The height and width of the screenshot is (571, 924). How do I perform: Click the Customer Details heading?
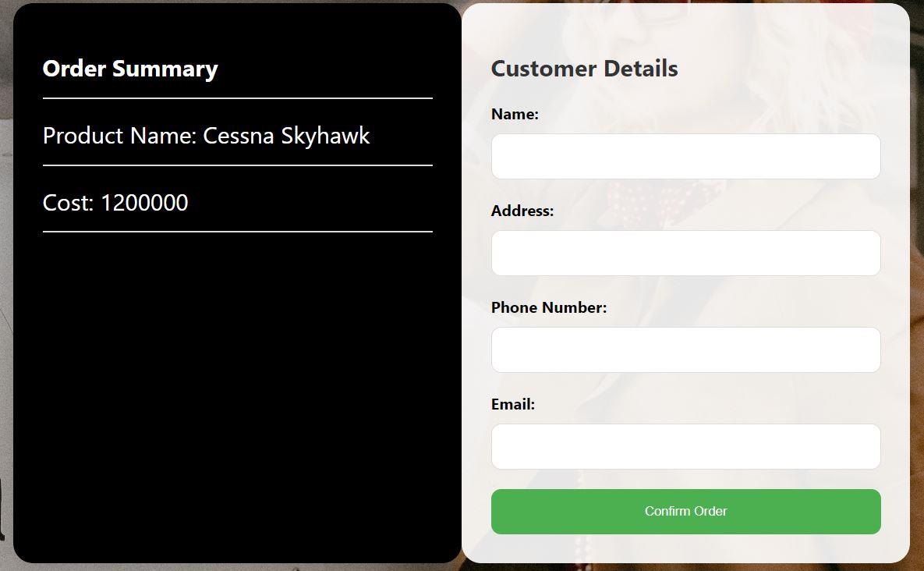584,69
